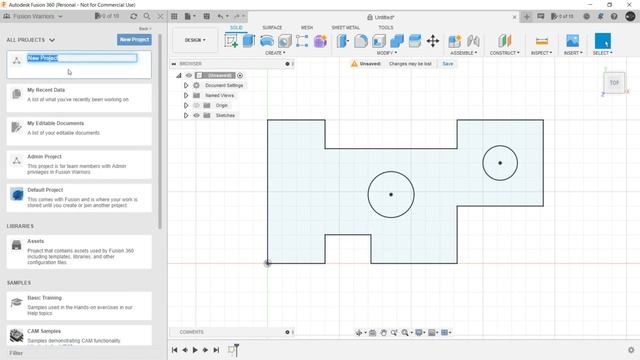Collapse the root component tree
Screen dimensions: 640x360
click(178, 76)
